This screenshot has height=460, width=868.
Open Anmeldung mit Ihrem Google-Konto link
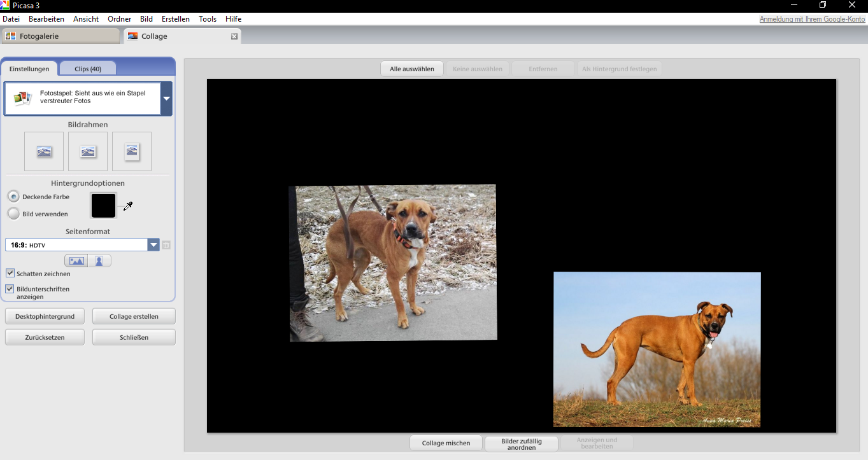tap(812, 19)
